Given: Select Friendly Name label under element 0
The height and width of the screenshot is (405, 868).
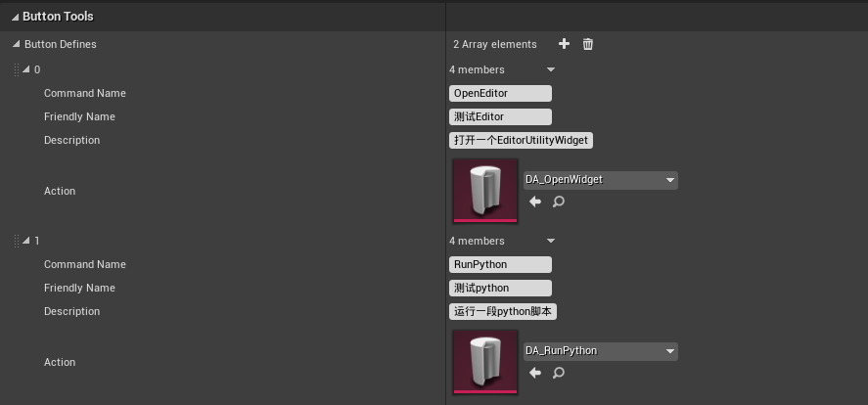Looking at the screenshot, I should point(79,116).
